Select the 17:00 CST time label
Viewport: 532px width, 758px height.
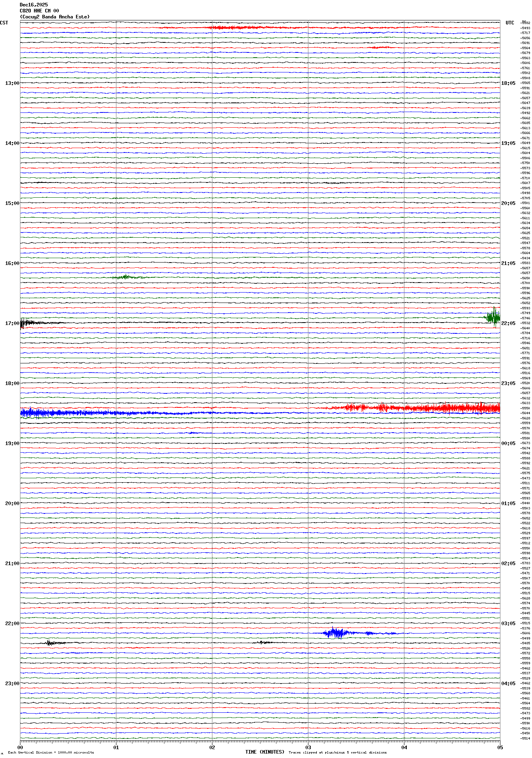click(x=12, y=323)
